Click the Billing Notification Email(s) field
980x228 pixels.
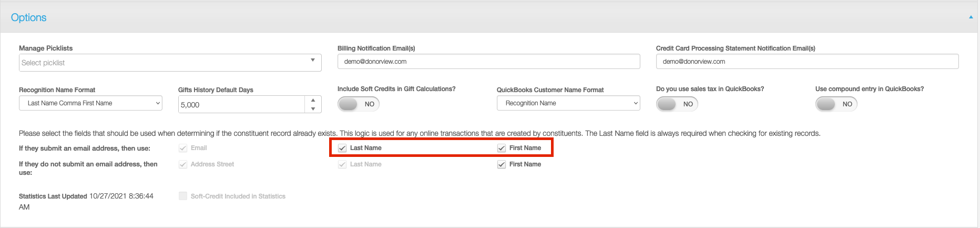point(488,62)
